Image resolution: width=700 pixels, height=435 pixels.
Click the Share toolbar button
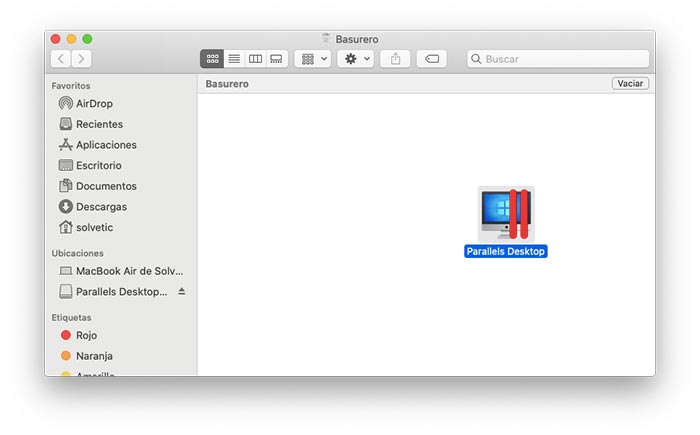pyautogui.click(x=396, y=59)
